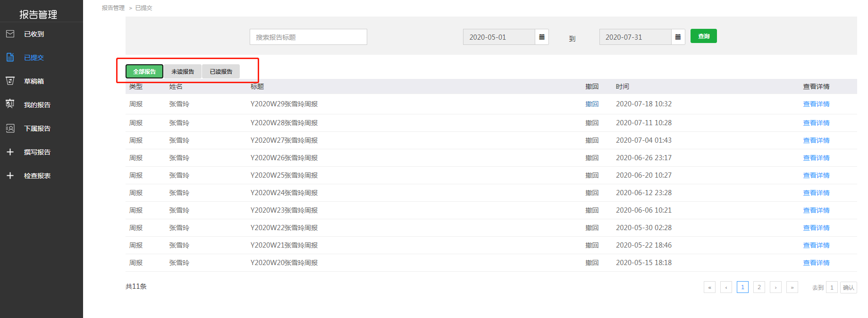View details of report Y2020W20

point(816,263)
